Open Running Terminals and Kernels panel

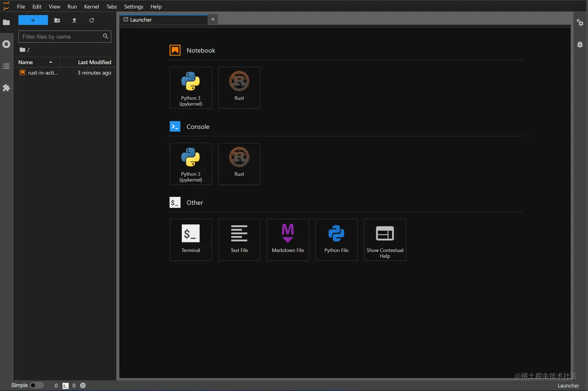[x=6, y=44]
